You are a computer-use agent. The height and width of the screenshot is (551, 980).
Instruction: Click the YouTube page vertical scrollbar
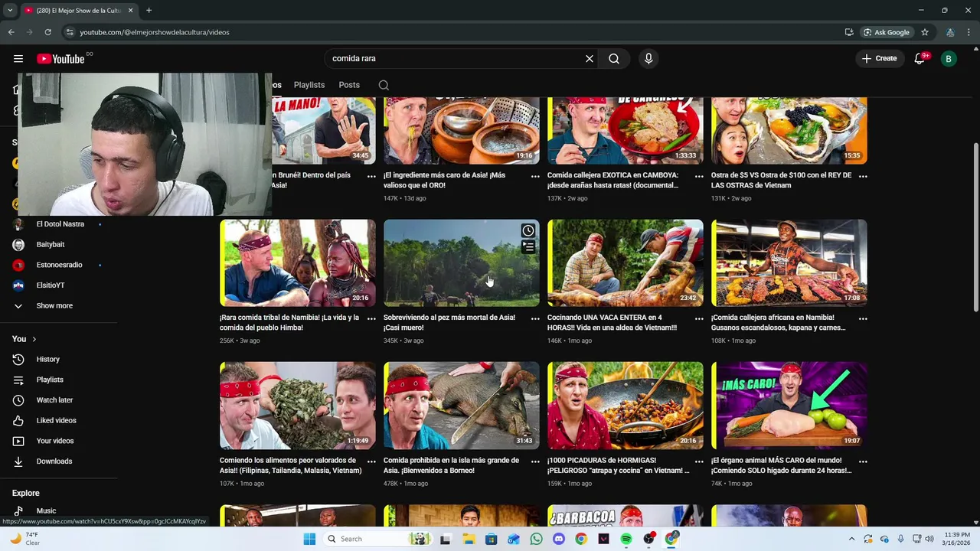click(x=975, y=227)
